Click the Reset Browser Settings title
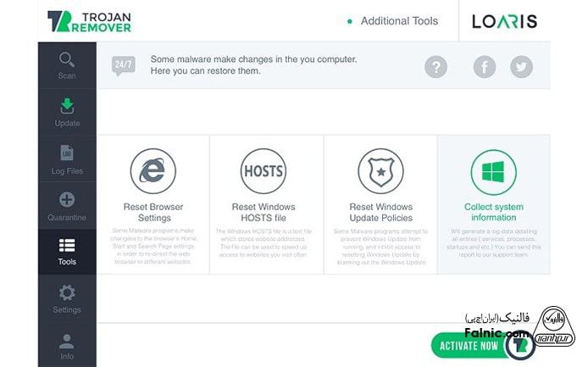 coord(153,212)
